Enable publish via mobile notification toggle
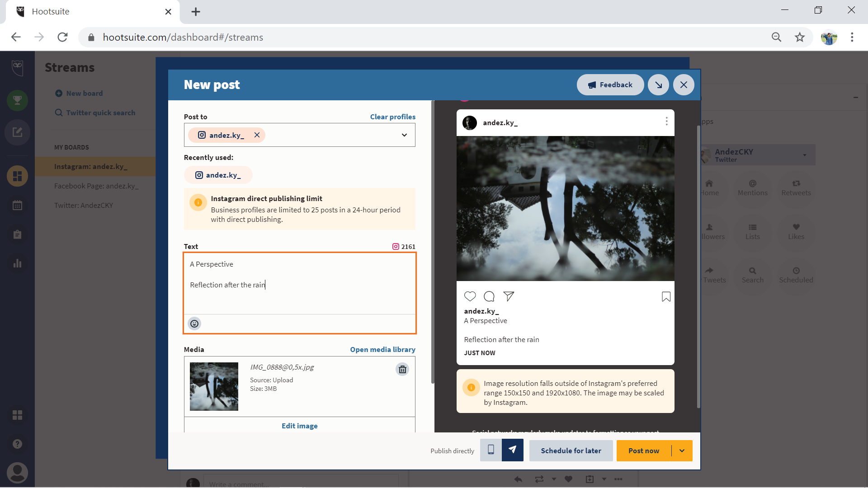Screen dimensions: 868x488 [491, 450]
